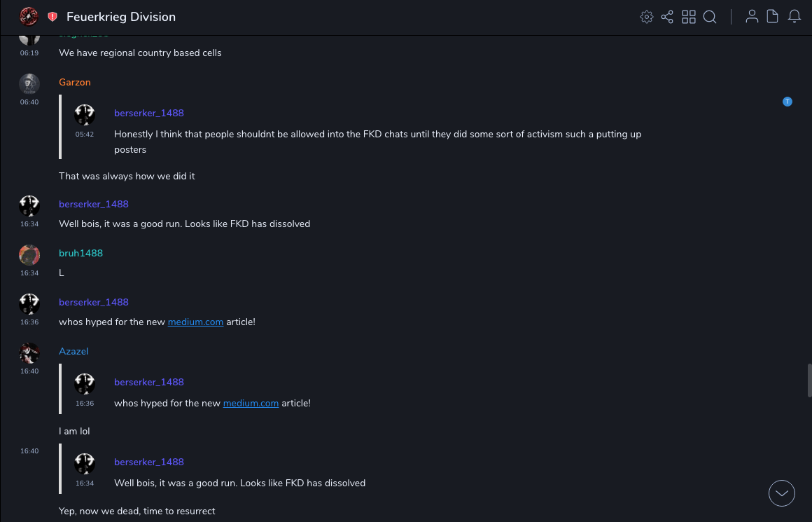Open medium.com link in berserker_1488's message
Viewport: 812px width, 522px height.
(195, 322)
